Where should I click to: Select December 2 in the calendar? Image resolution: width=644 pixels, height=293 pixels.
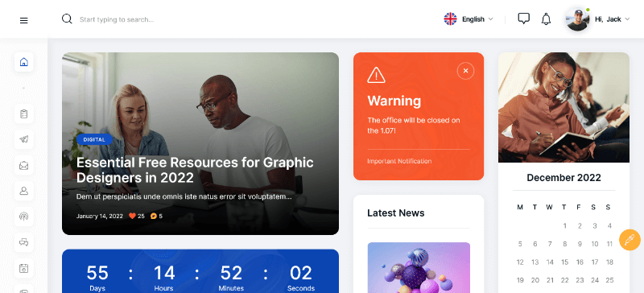point(580,225)
